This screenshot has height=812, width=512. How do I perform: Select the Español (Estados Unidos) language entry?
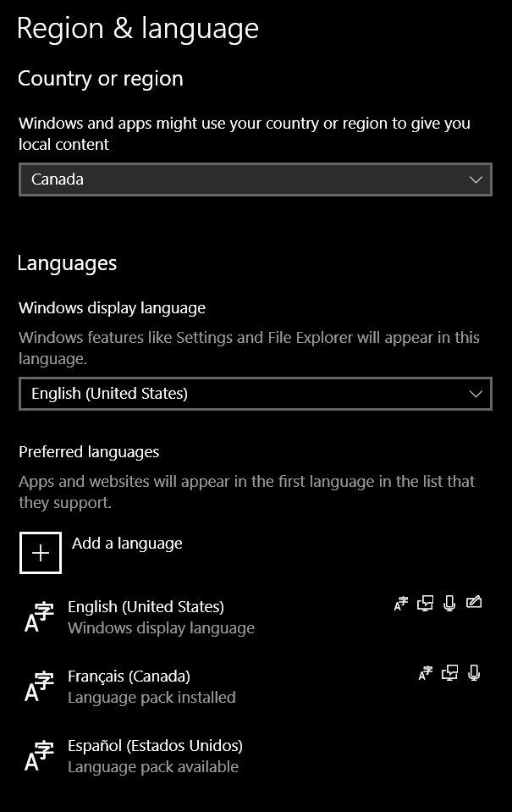click(x=155, y=746)
